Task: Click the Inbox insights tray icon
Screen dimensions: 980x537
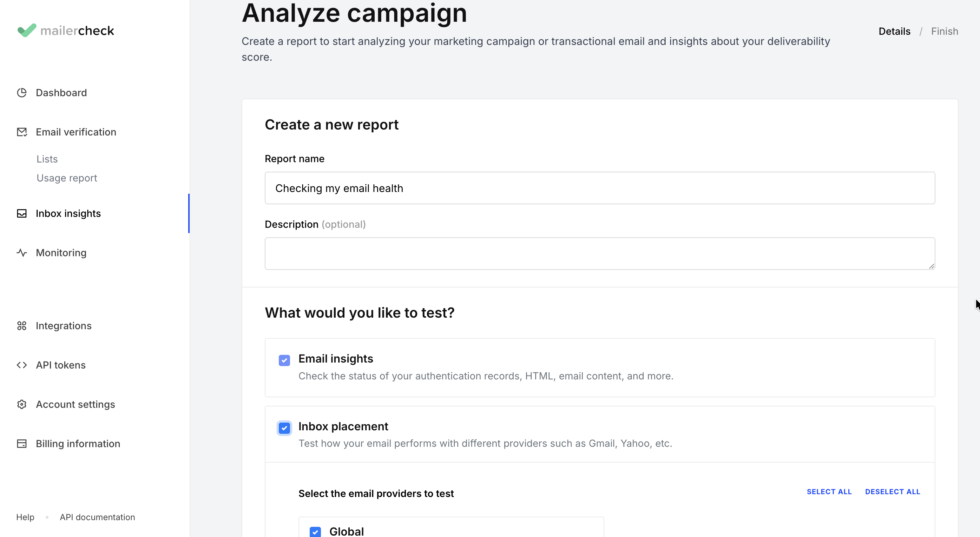Action: [x=22, y=213]
